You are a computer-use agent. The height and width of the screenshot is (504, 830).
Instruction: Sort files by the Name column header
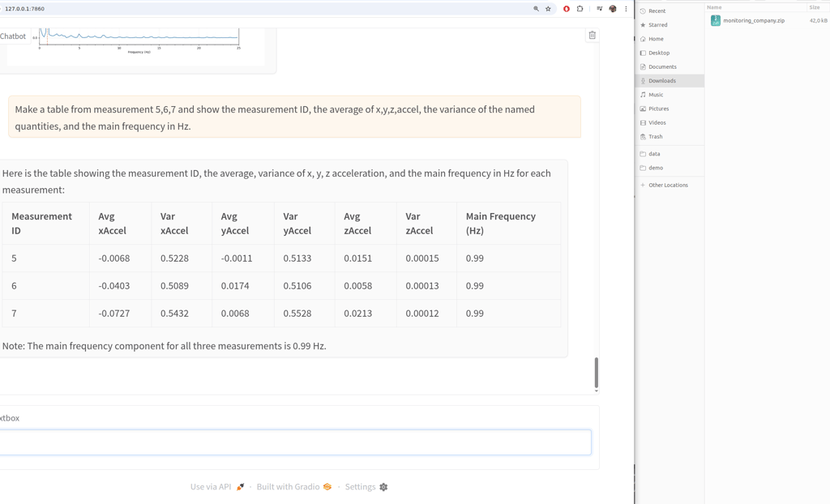pyautogui.click(x=714, y=7)
